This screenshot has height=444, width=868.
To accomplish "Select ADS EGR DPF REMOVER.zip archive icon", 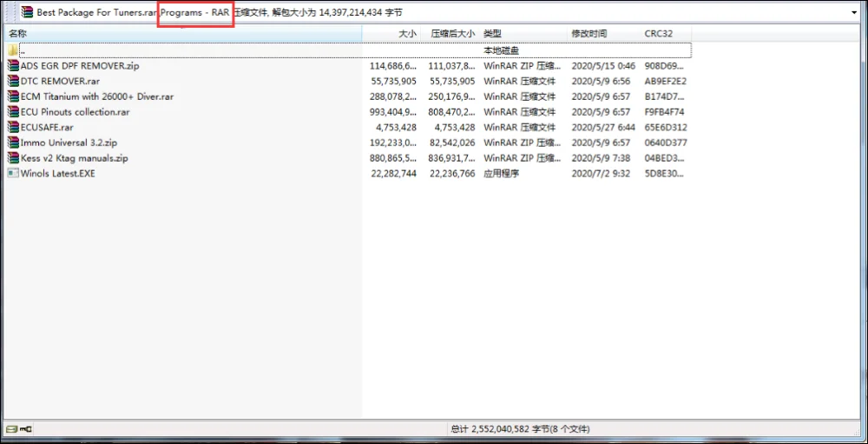I will 13,65.
